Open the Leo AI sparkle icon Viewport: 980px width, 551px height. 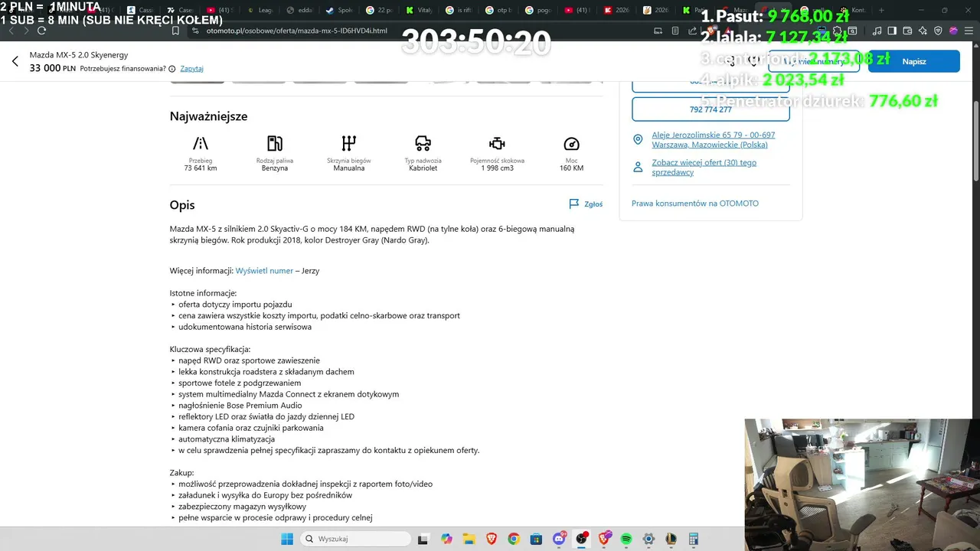(x=923, y=31)
